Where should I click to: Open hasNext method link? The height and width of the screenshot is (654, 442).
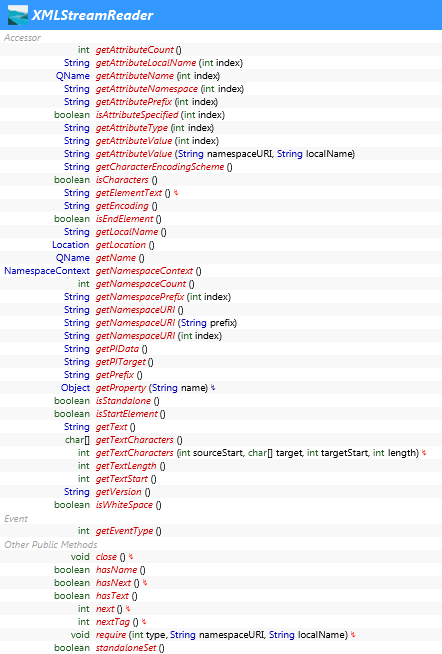113,582
